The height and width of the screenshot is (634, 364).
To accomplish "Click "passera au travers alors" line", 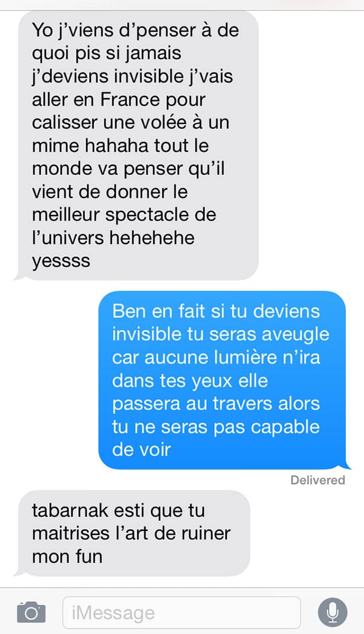I will 216,404.
